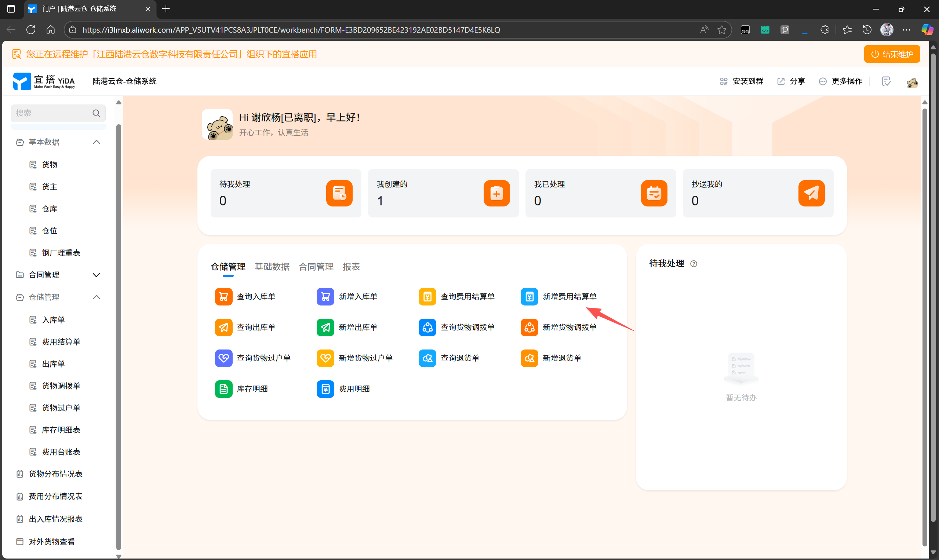Open the 新增货物过户单 heart icon
Image resolution: width=939 pixels, height=560 pixels.
[x=325, y=358]
